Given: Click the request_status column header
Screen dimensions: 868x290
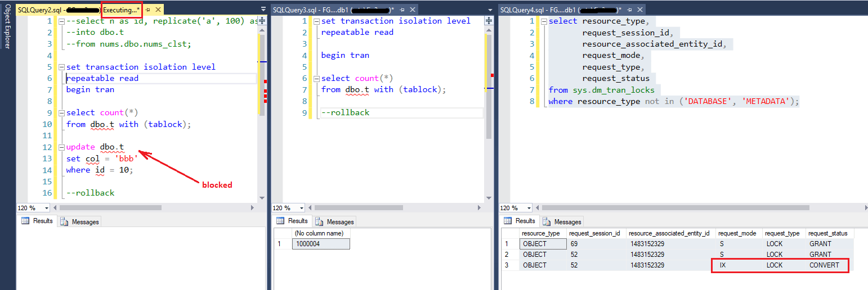Looking at the screenshot, I should [x=830, y=233].
